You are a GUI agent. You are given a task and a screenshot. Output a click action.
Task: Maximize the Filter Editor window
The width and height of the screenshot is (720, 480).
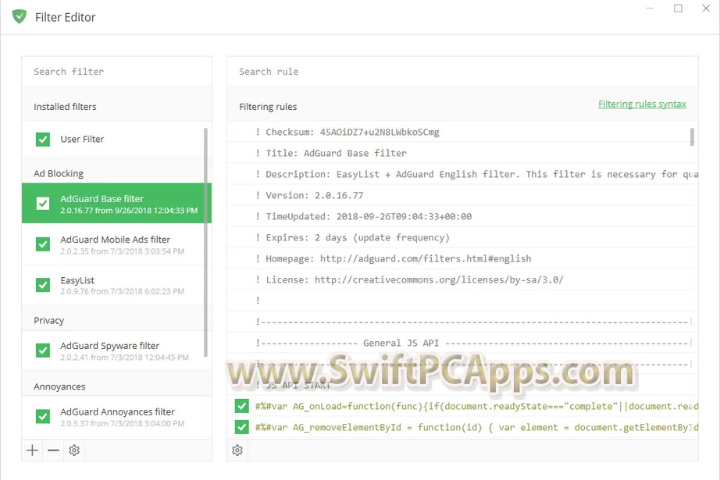678,9
